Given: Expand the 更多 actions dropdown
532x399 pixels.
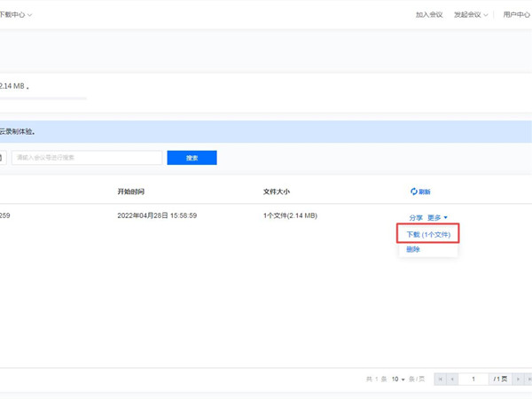Looking at the screenshot, I should (x=438, y=217).
